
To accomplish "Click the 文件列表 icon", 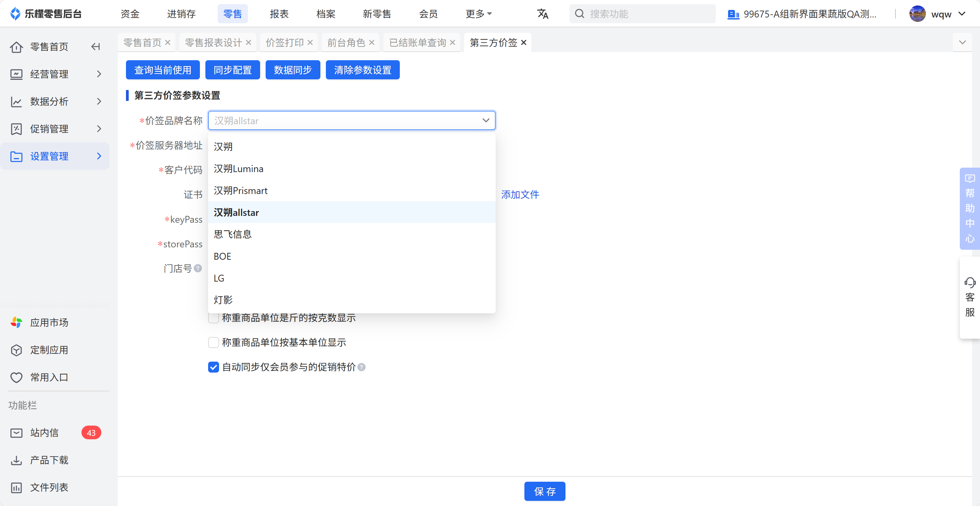I will click(16, 488).
